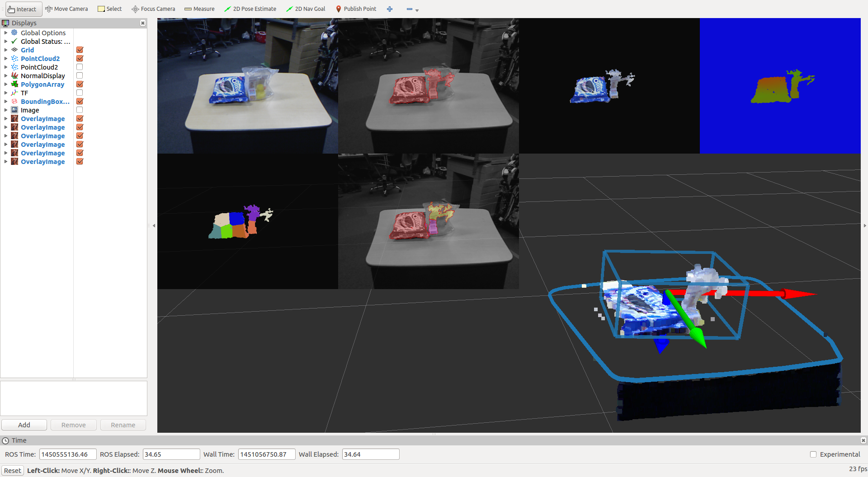This screenshot has width=868, height=477.
Task: Activate the Focus Camera tool
Action: point(153,9)
